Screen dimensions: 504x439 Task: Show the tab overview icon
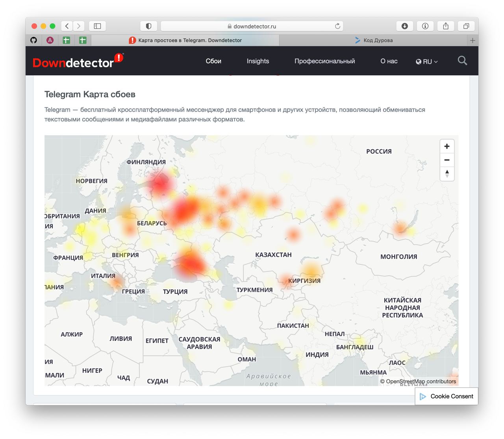(x=466, y=26)
